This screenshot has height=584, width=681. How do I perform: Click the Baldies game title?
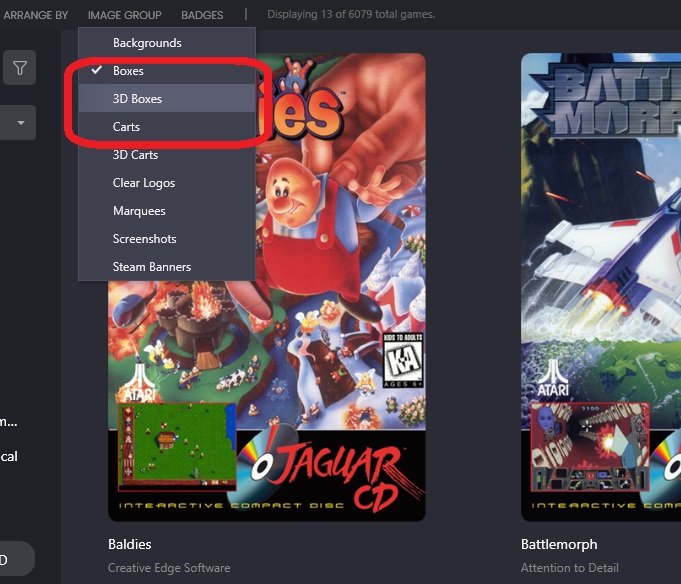(129, 544)
